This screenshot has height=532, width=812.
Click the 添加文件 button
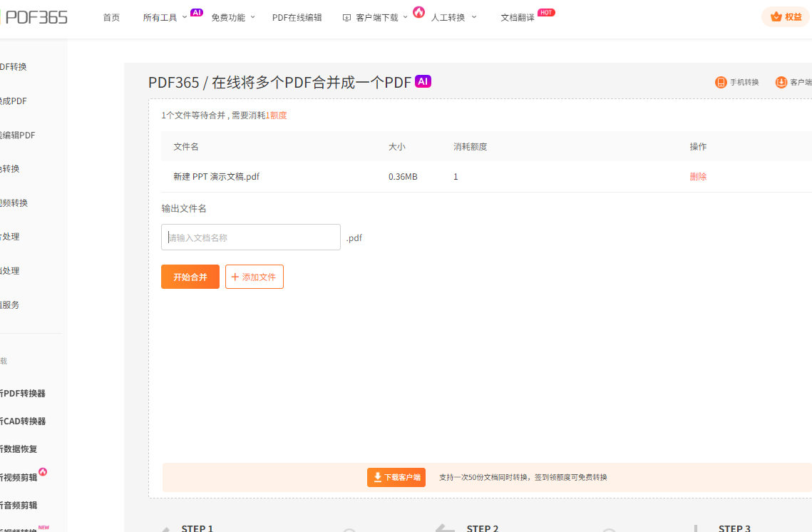(255, 277)
